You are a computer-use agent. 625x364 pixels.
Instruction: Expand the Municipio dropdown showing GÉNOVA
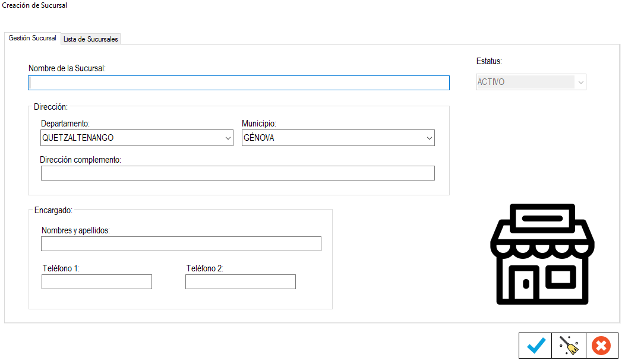[337, 138]
